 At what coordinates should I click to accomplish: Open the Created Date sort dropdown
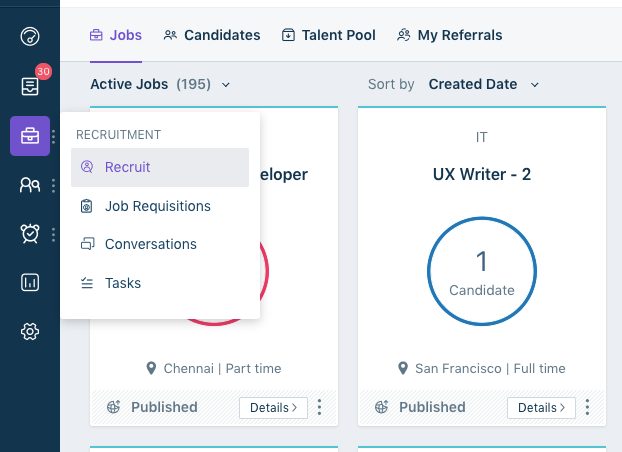[x=484, y=85]
